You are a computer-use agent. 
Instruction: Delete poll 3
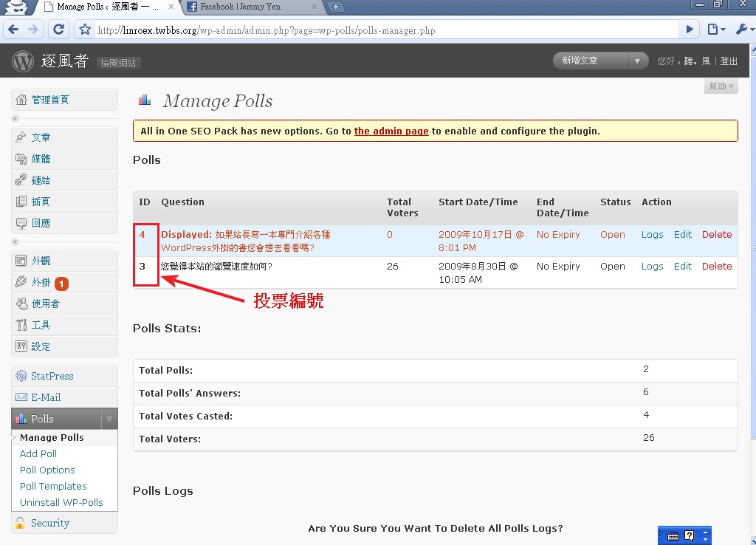(x=717, y=267)
